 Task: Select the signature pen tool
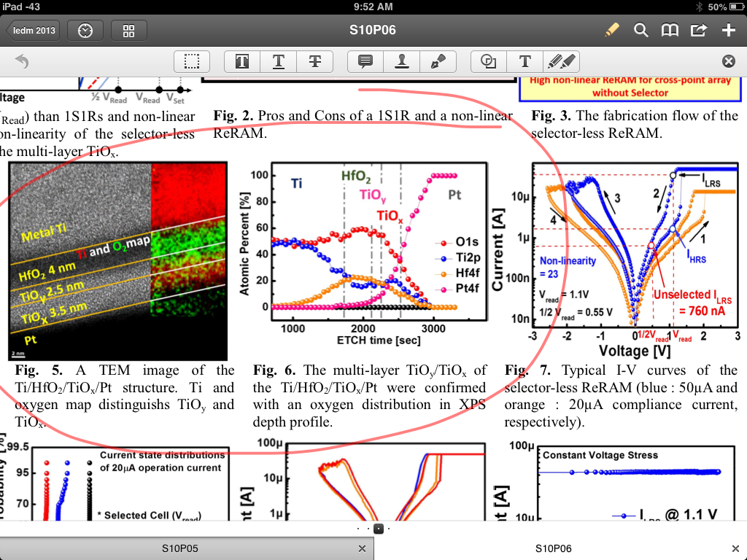click(x=438, y=62)
